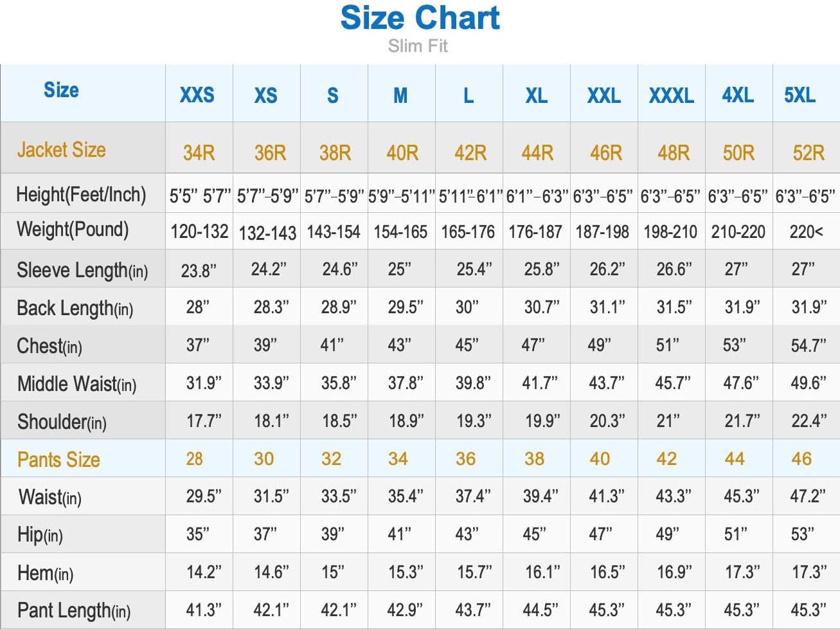The height and width of the screenshot is (629, 840).
Task: Select the 52R jacket size cell
Action: click(808, 153)
